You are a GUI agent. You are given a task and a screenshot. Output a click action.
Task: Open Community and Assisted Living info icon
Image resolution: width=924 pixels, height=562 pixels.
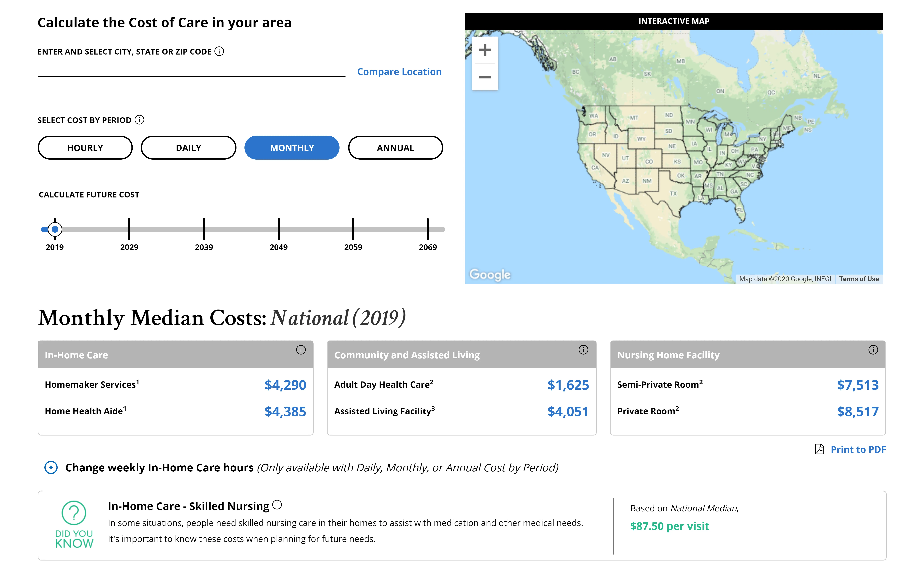pyautogui.click(x=583, y=350)
